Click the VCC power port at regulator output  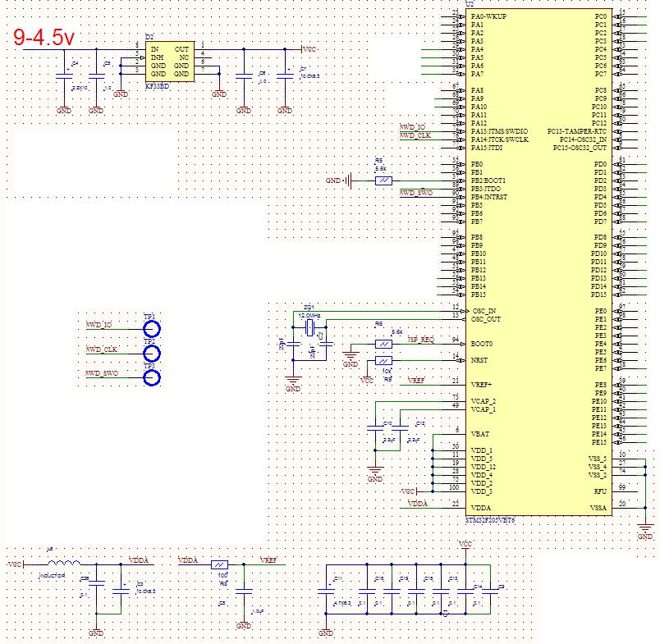[309, 49]
